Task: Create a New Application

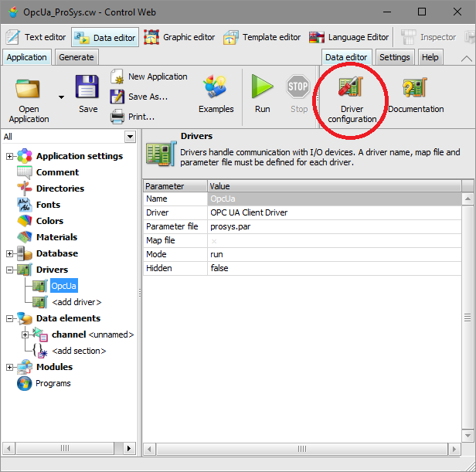Action: (x=149, y=76)
